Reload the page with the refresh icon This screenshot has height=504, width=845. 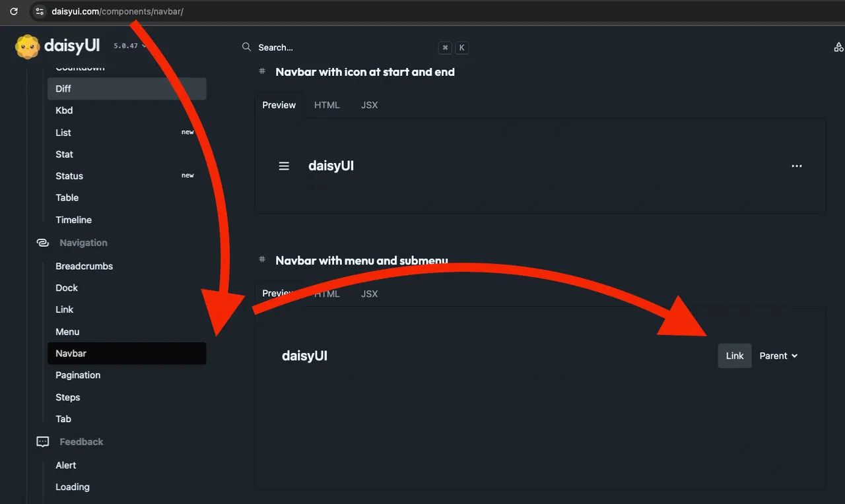click(x=13, y=11)
